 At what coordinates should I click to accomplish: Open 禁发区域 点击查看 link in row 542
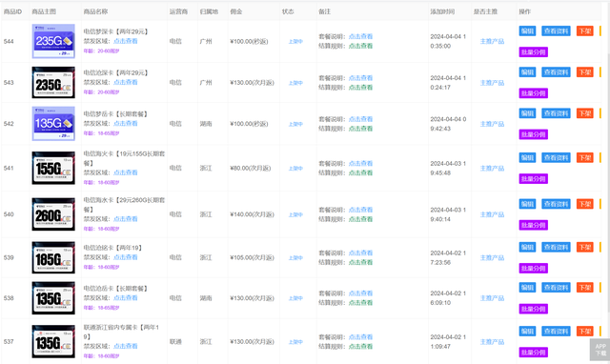(x=125, y=123)
